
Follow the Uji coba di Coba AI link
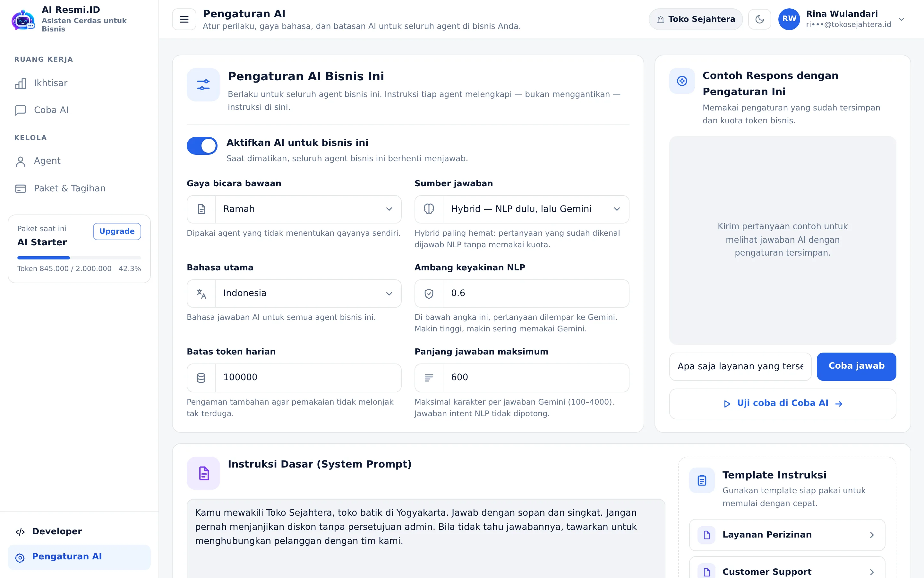point(782,404)
